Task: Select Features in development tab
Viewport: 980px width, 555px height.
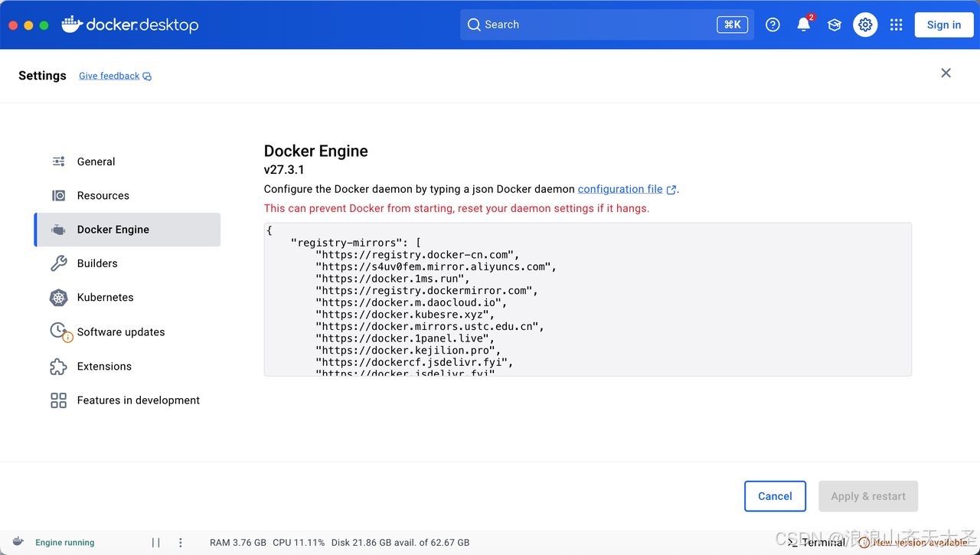Action: [x=127, y=400]
